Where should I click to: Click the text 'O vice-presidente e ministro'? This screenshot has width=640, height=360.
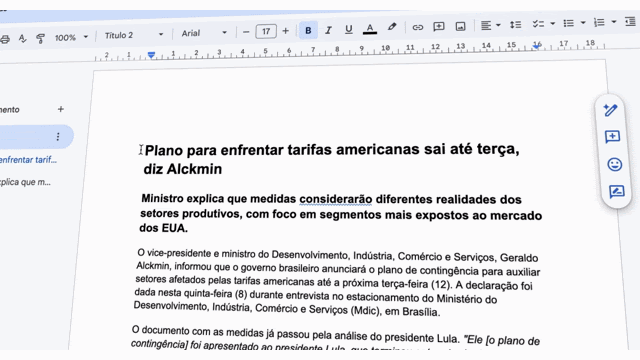pyautogui.click(x=198, y=254)
